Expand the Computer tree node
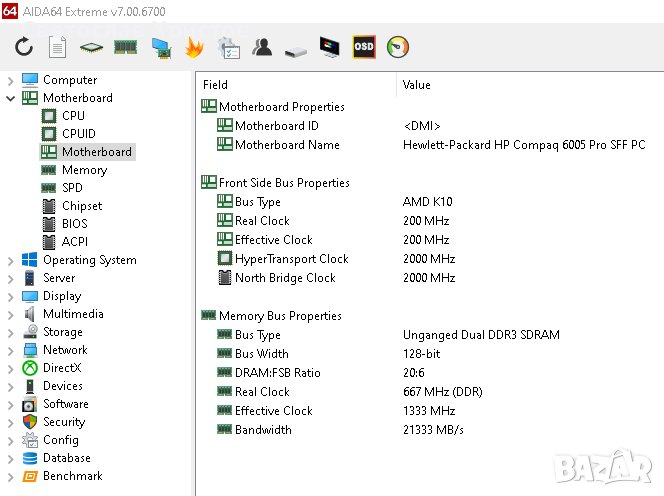Screen dimensions: 664x496 (x=11, y=80)
